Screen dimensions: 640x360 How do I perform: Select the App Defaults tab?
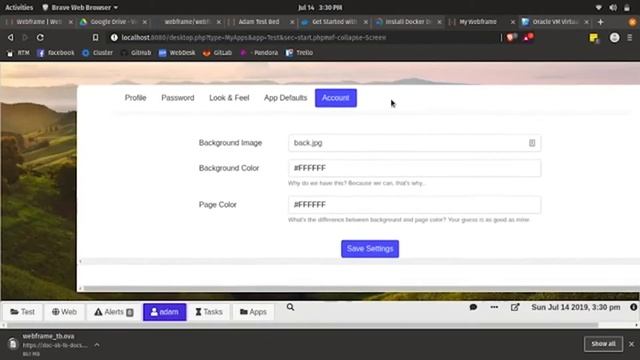pos(285,98)
